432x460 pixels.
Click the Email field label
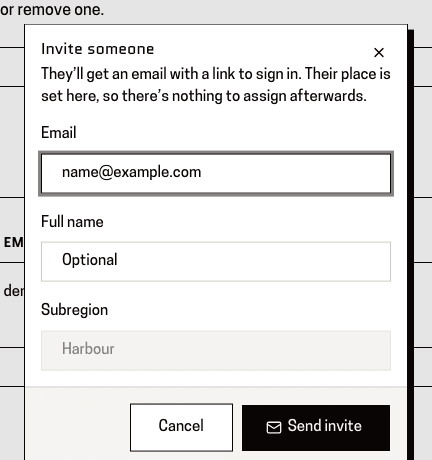point(59,133)
